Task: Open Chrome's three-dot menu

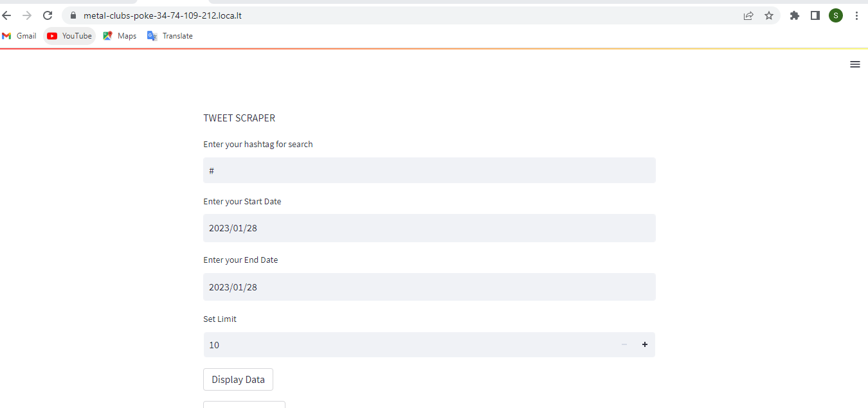Action: coord(856,15)
